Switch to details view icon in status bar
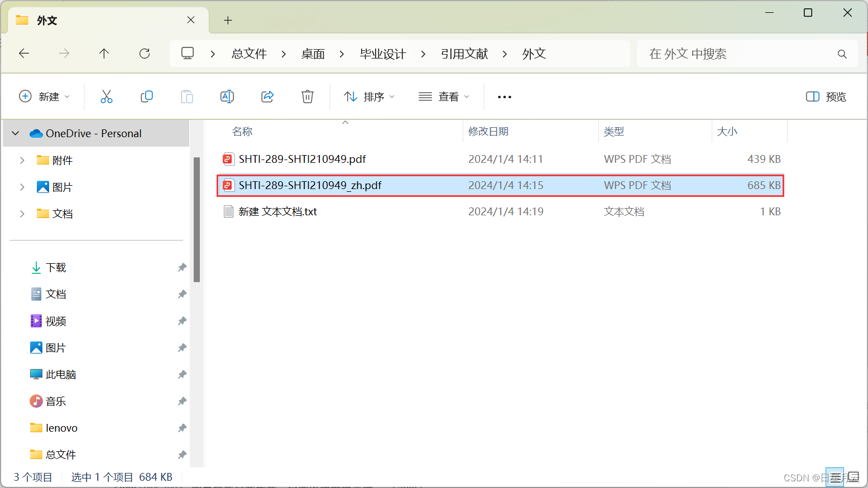The width and height of the screenshot is (868, 488). click(x=835, y=477)
